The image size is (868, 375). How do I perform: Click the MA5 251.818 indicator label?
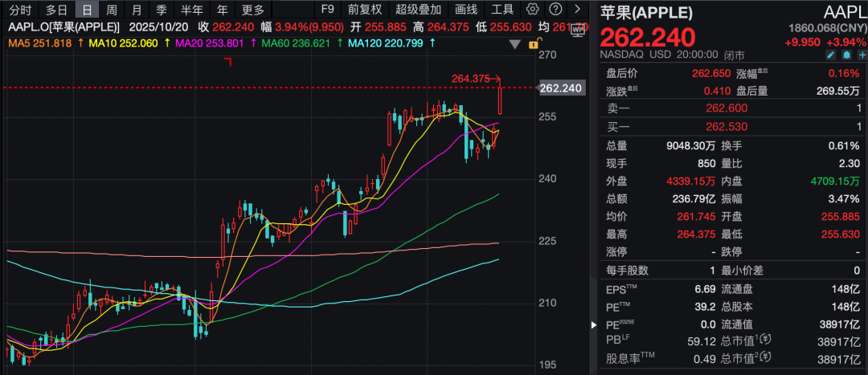(40, 43)
